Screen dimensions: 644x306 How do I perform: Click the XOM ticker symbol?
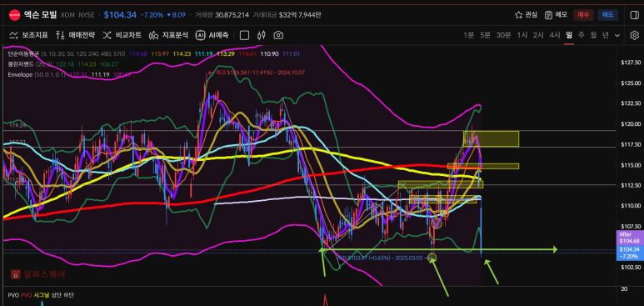coord(67,15)
